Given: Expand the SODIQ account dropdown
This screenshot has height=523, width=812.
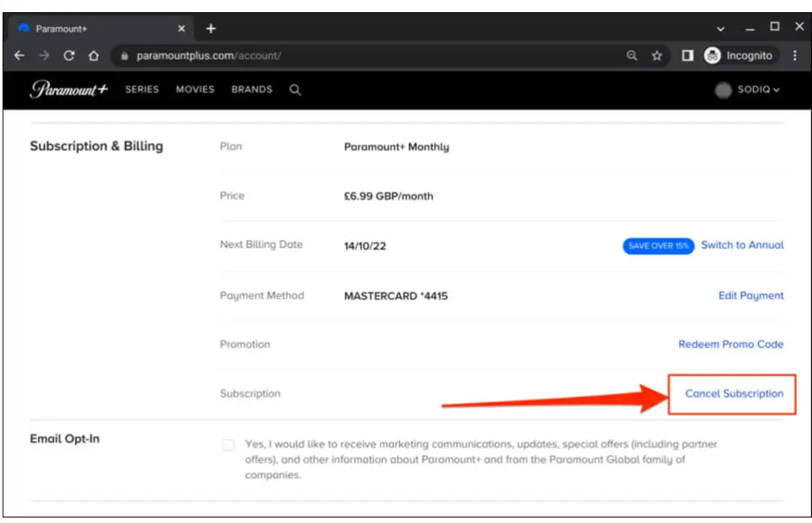Looking at the screenshot, I should coord(749,90).
